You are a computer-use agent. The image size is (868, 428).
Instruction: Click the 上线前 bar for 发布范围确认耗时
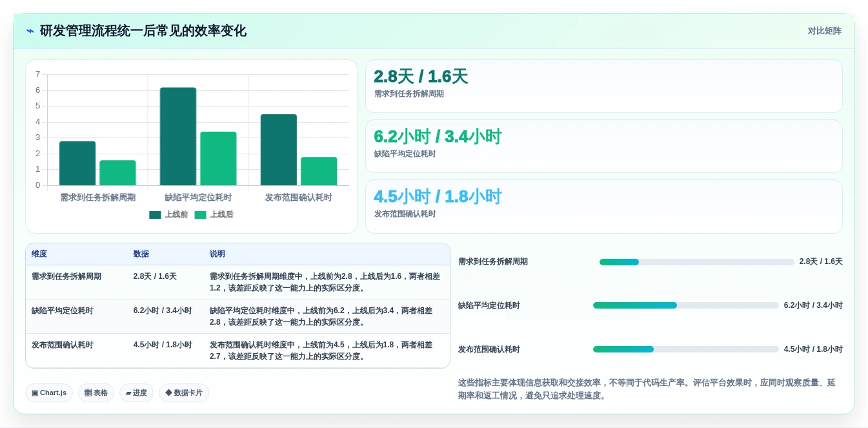(x=279, y=150)
